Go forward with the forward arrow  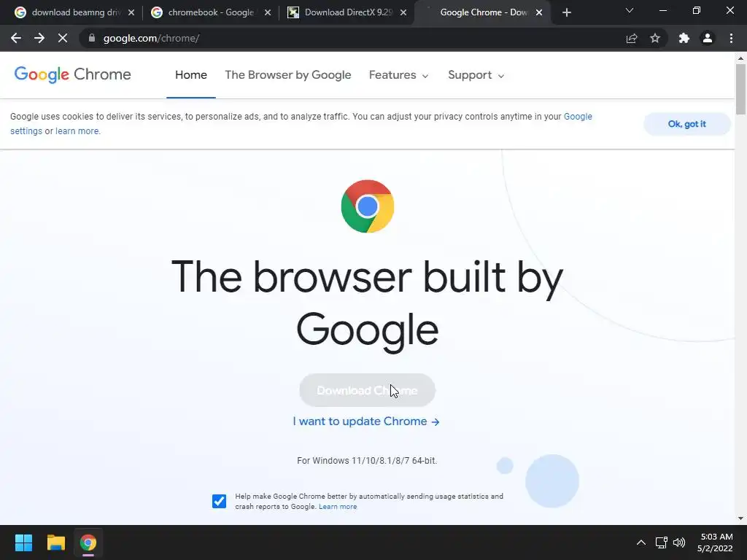(x=39, y=38)
